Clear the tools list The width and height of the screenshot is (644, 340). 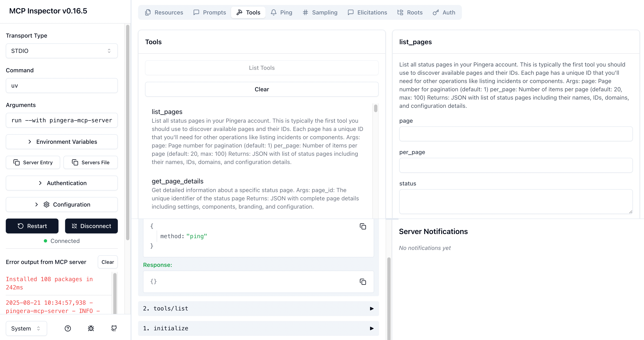[x=261, y=89]
